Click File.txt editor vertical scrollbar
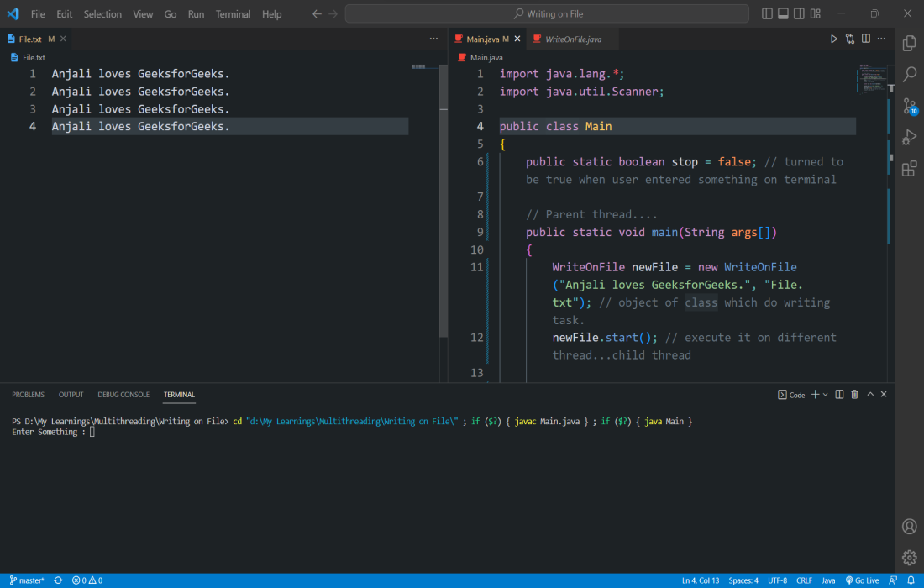Viewport: 924px width, 588px height. coord(444,200)
